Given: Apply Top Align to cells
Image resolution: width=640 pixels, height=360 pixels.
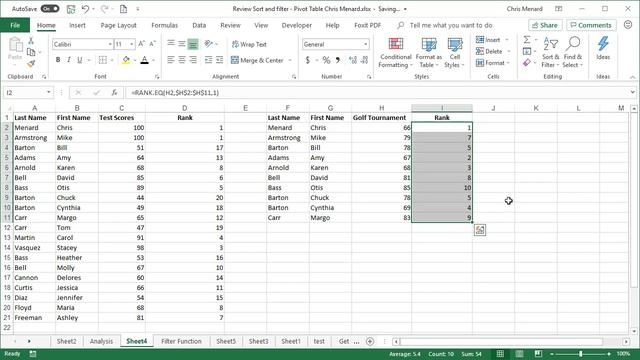Looking at the screenshot, I should [x=171, y=43].
